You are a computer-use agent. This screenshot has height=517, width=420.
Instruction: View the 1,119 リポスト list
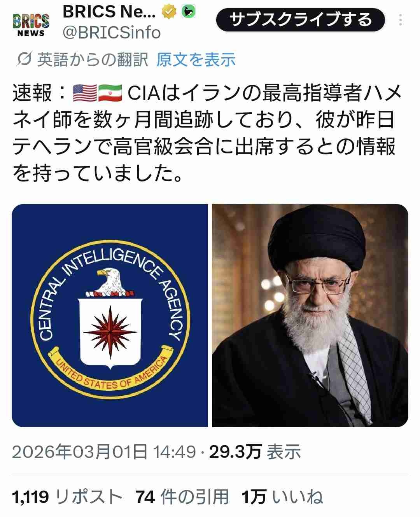click(67, 497)
